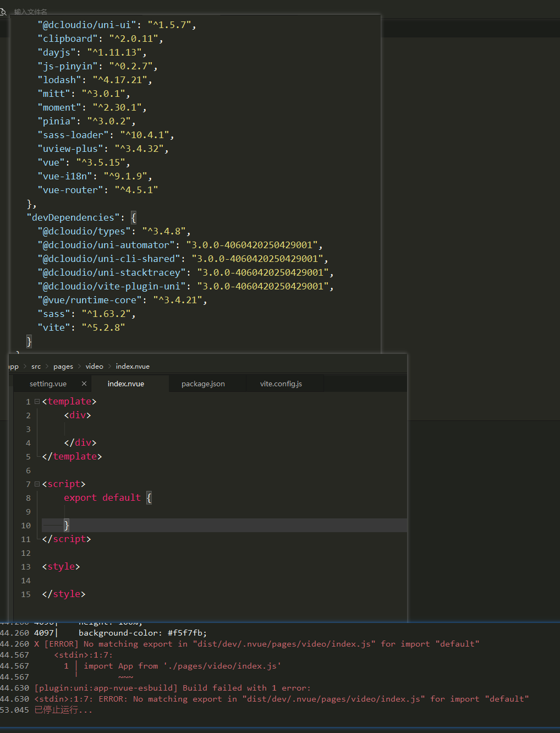Click the console line "background-color: #f5f7fb;"

(143, 633)
